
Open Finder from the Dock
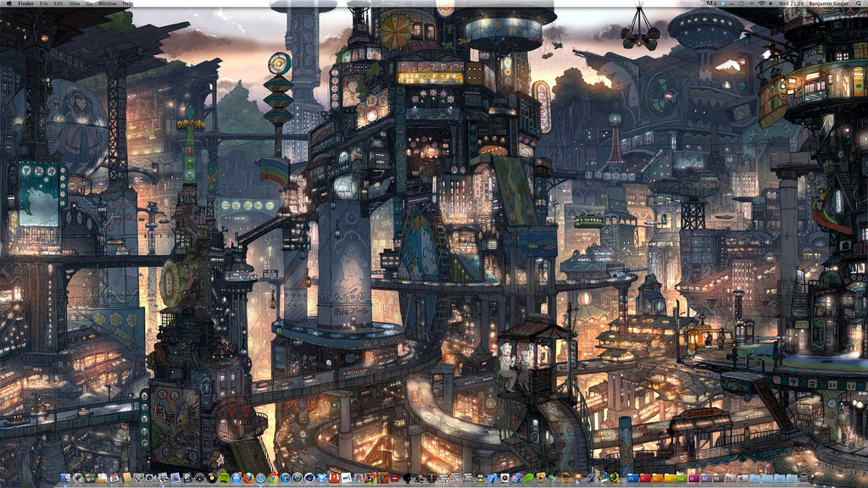pyautogui.click(x=65, y=478)
